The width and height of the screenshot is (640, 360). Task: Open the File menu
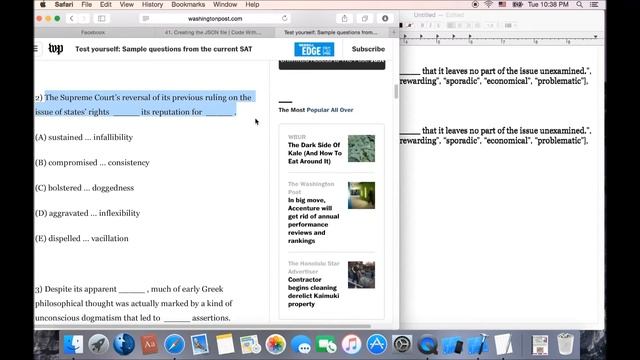87,4
